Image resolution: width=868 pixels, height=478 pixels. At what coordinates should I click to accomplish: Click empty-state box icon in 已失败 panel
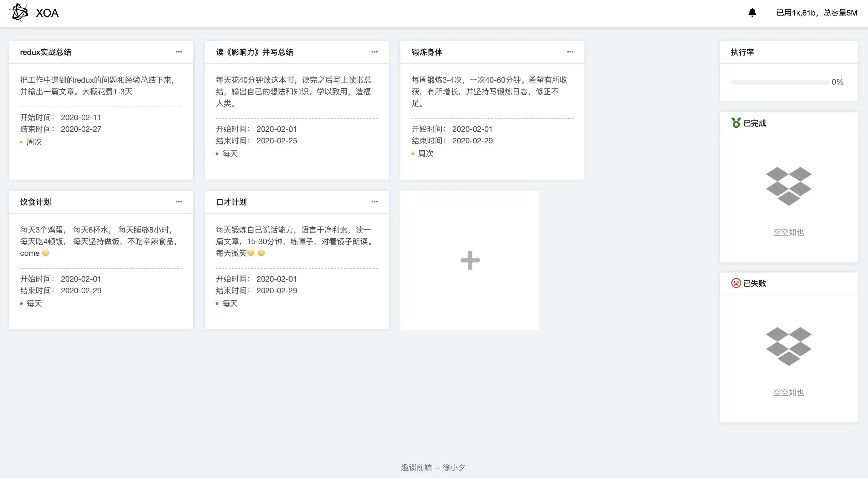click(789, 346)
